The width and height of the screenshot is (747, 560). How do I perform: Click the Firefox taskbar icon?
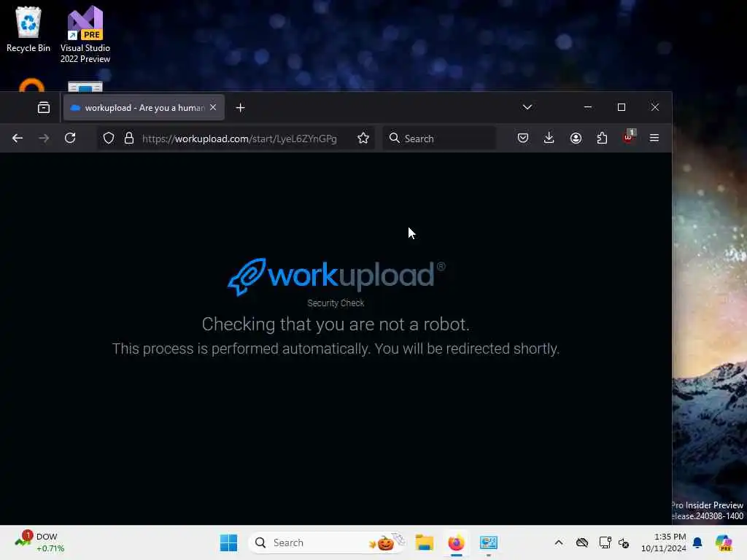click(x=457, y=542)
